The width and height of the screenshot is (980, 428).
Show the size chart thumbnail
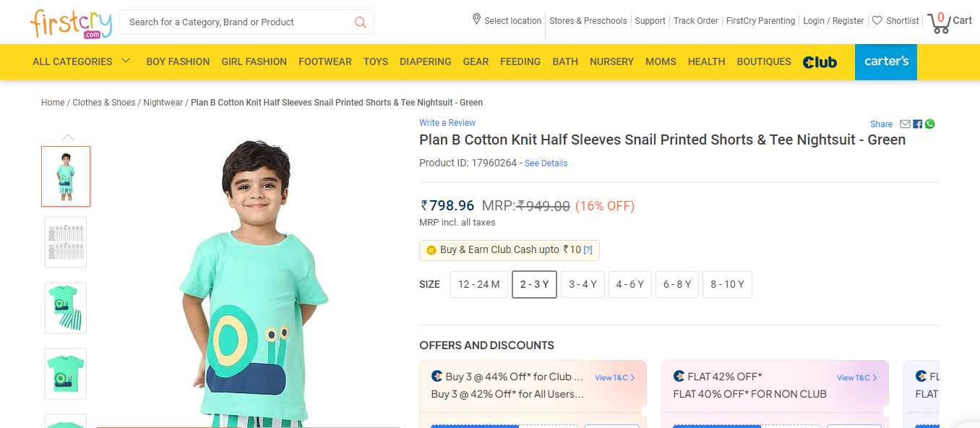pyautogui.click(x=66, y=242)
